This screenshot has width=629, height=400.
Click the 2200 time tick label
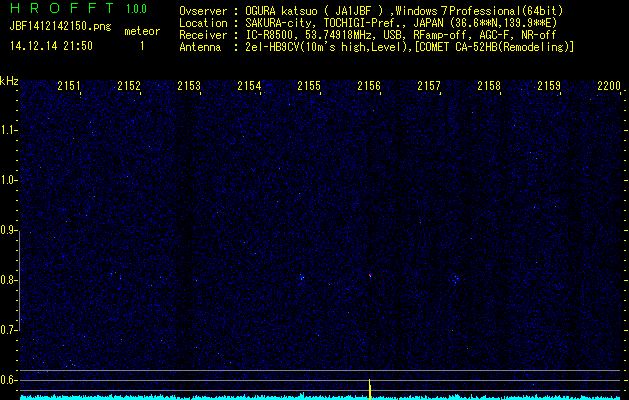tap(609, 86)
